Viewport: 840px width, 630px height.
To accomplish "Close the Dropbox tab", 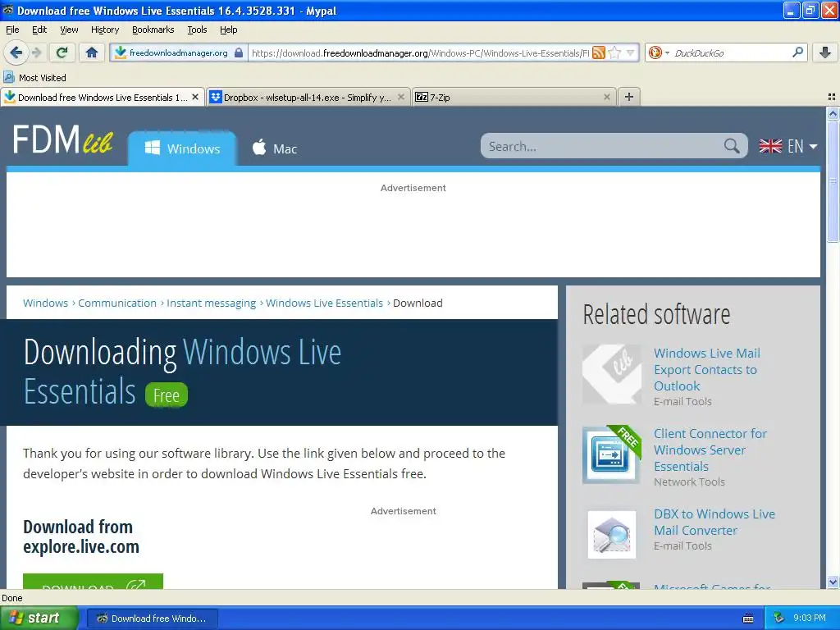I will 400,97.
